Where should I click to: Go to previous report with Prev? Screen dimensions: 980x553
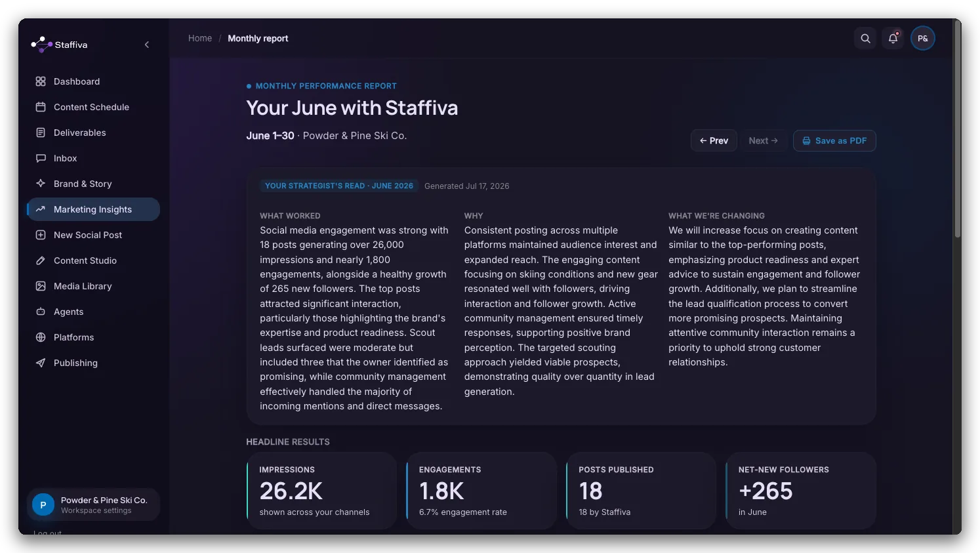[714, 141]
